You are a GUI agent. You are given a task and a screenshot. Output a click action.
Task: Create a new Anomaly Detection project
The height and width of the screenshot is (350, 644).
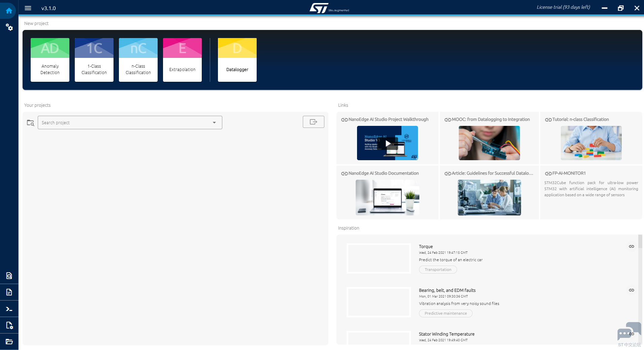coord(50,60)
